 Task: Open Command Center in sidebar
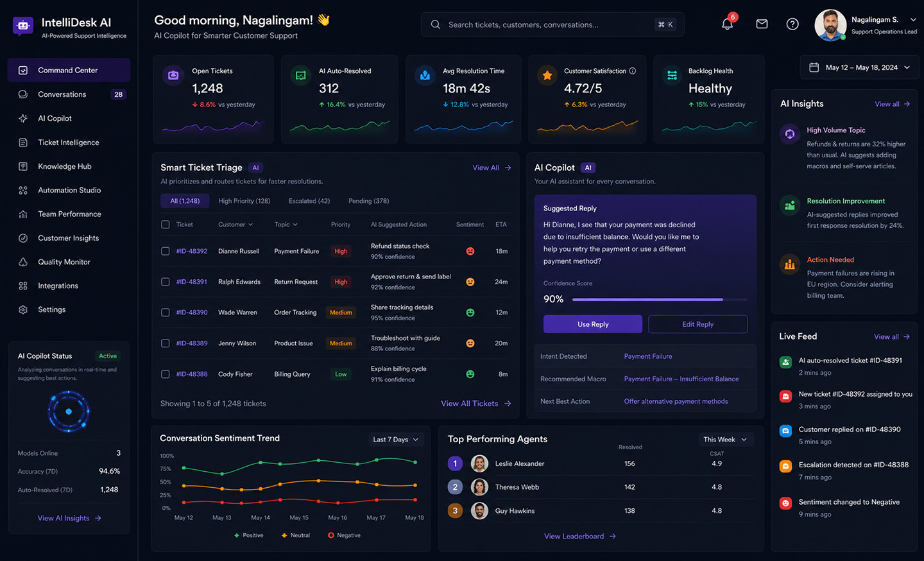[69, 70]
